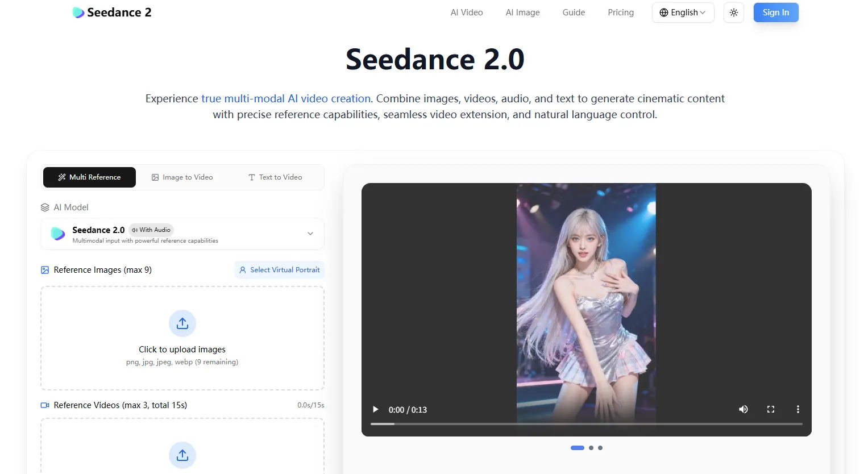Click the Sign In button
Screen dimensions: 868x474
click(x=776, y=13)
